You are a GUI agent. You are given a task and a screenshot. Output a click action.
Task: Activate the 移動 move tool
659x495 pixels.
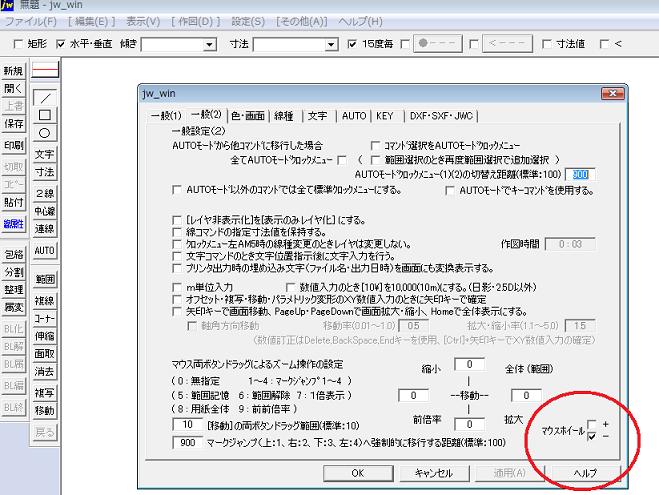click(45, 411)
